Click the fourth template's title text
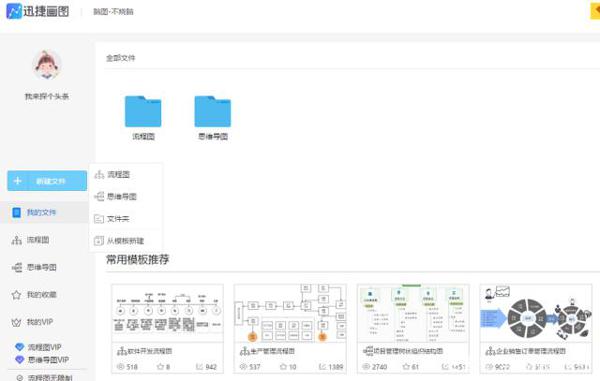600x381 pixels. pos(531,351)
